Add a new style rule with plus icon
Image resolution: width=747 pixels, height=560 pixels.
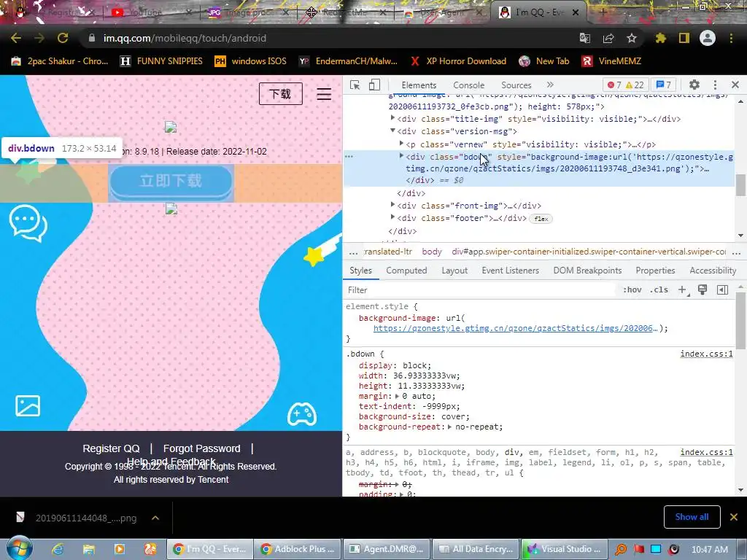(x=682, y=289)
